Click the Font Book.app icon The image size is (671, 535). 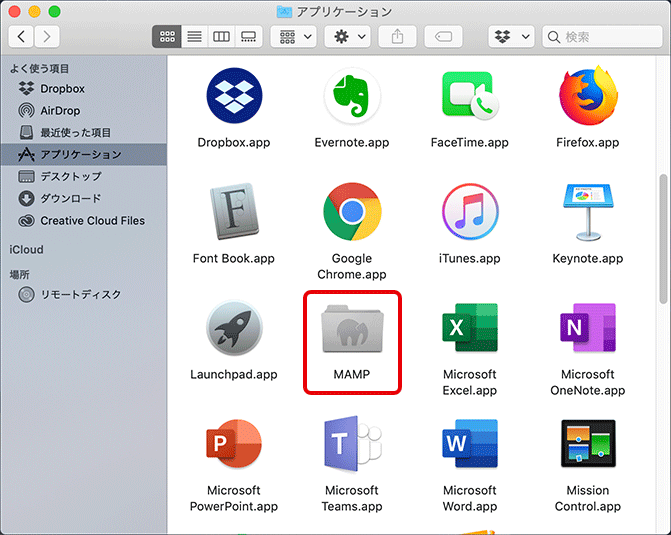click(234, 211)
